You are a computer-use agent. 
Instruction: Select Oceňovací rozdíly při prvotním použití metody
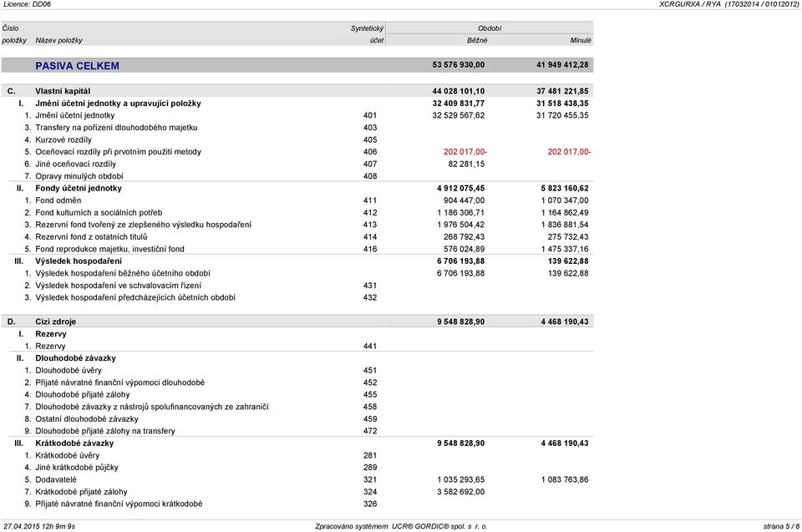coord(118,152)
